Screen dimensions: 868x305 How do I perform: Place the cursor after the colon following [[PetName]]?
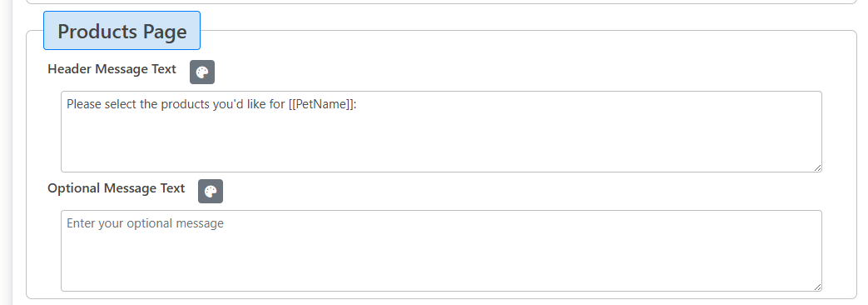click(x=358, y=104)
